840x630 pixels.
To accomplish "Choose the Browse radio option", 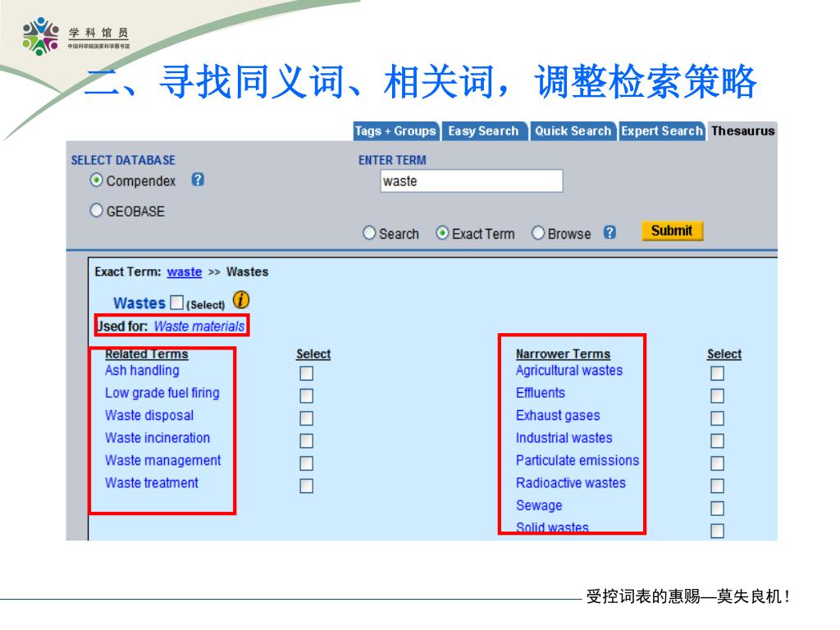I will point(538,233).
